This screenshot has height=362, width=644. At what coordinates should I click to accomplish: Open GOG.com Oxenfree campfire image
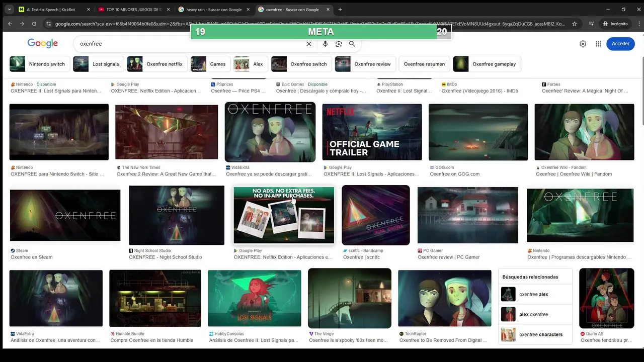click(x=478, y=132)
